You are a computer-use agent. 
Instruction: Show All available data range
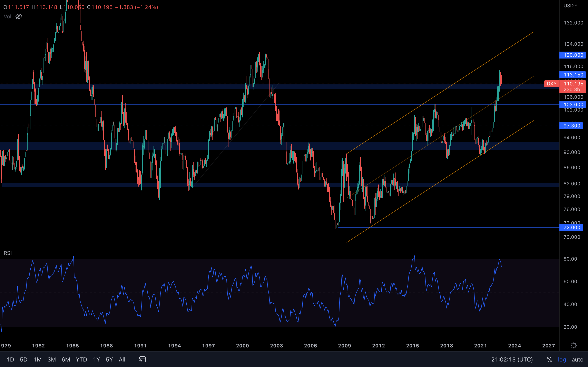[x=122, y=359]
